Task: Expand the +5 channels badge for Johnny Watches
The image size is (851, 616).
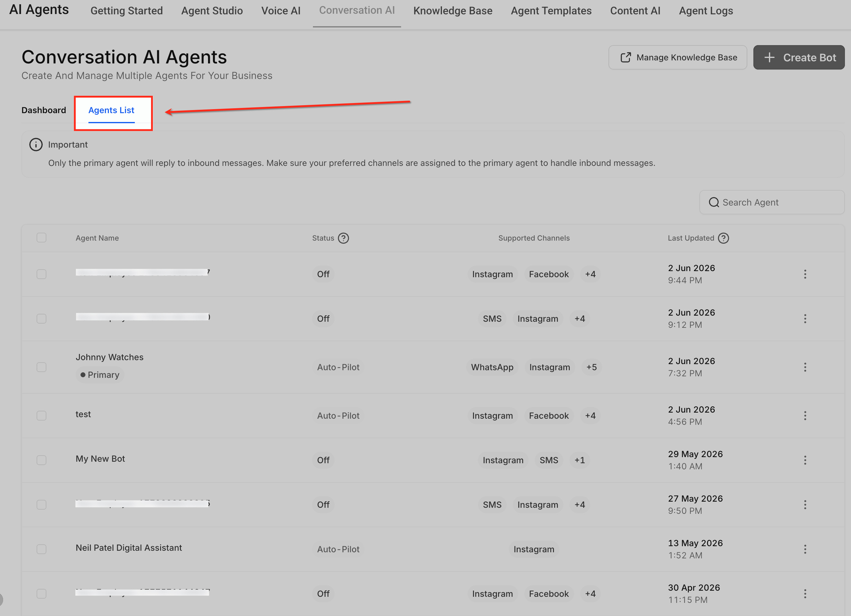Action: pos(591,367)
